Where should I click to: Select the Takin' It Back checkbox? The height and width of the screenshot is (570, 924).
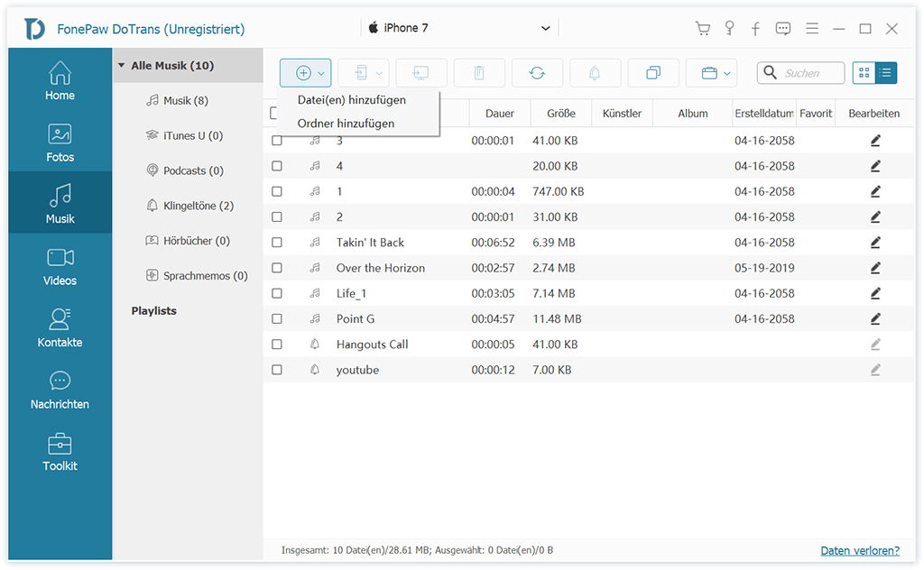pos(277,242)
